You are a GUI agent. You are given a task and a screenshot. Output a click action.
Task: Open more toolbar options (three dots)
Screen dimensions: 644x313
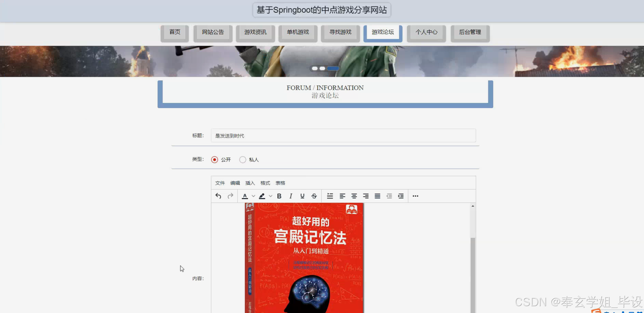[415, 196]
